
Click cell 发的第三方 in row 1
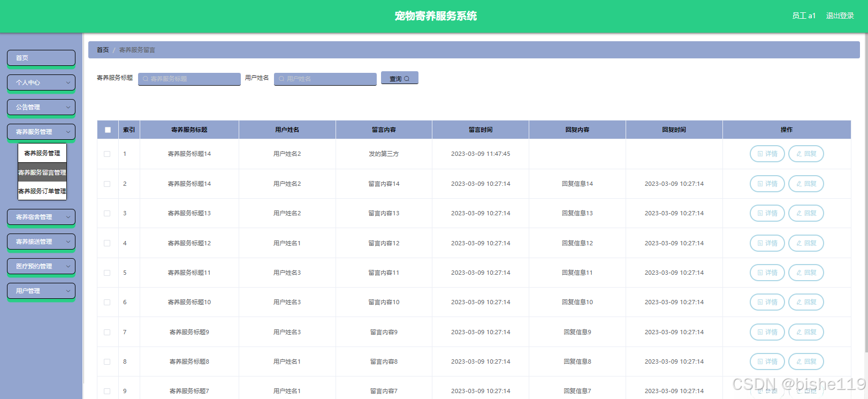(x=384, y=154)
